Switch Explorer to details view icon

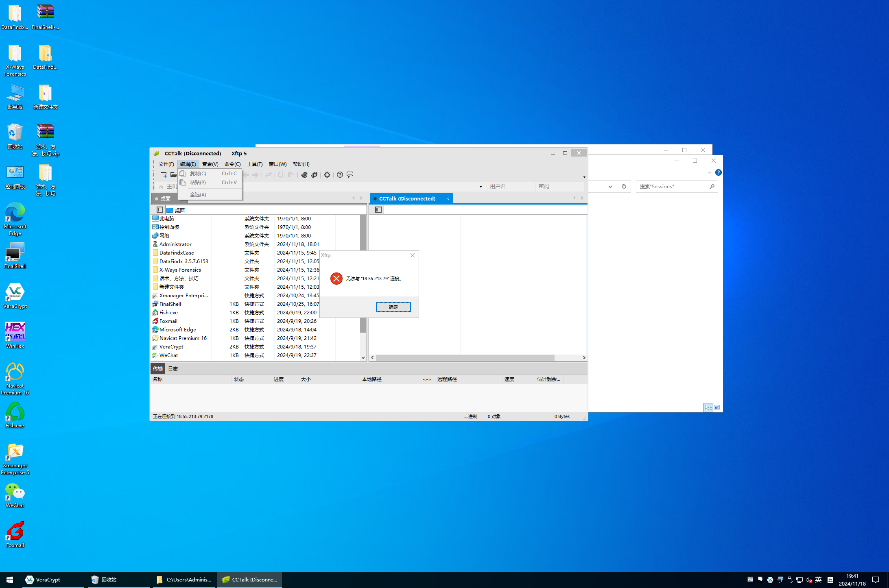(708, 407)
